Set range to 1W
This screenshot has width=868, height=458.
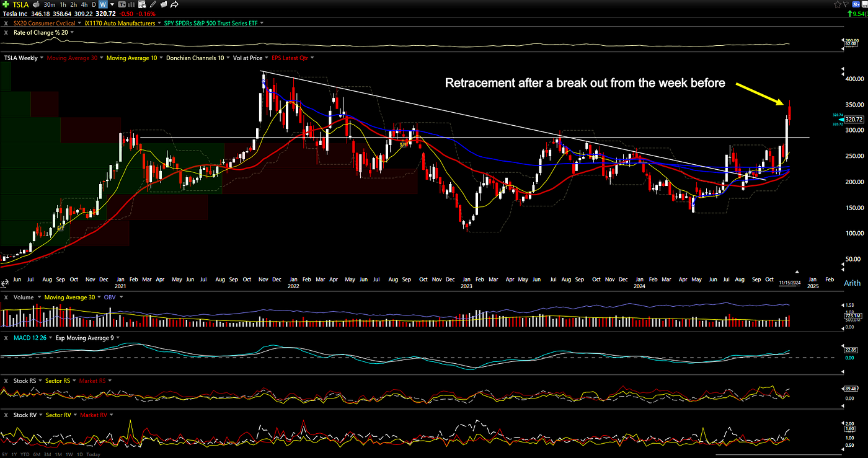(69, 454)
